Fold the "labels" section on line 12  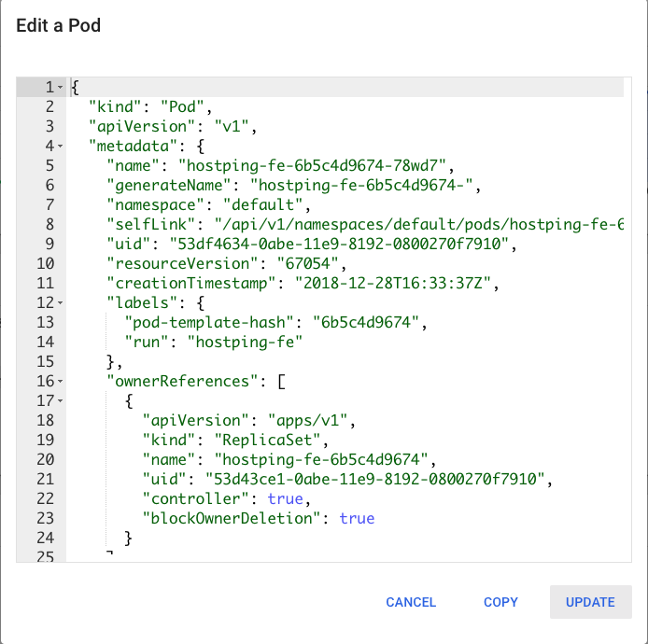pos(61,302)
